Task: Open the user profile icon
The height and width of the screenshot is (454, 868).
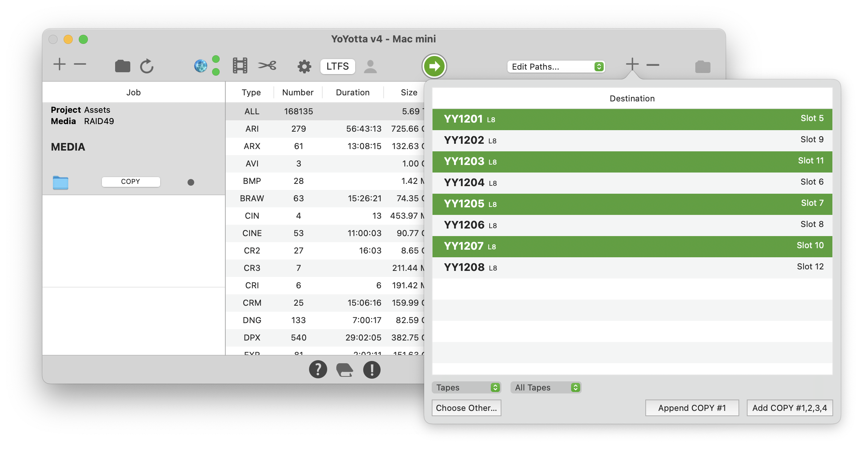Action: pyautogui.click(x=370, y=67)
